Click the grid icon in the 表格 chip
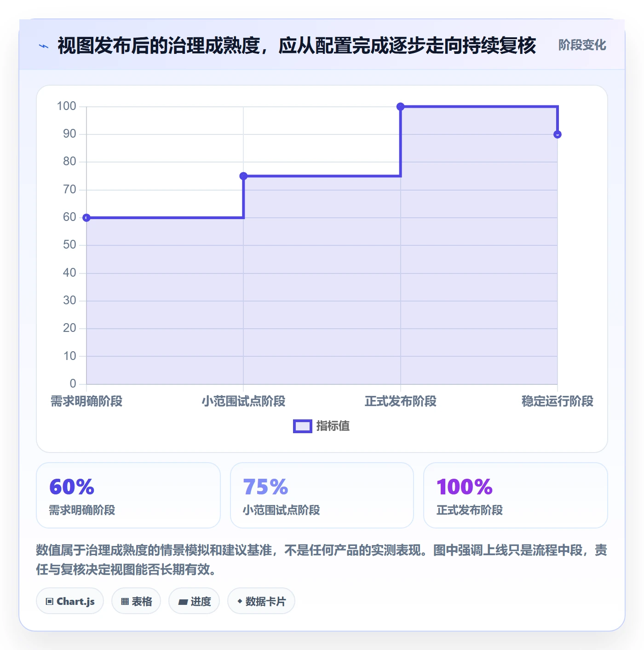The width and height of the screenshot is (644, 650). click(x=125, y=602)
